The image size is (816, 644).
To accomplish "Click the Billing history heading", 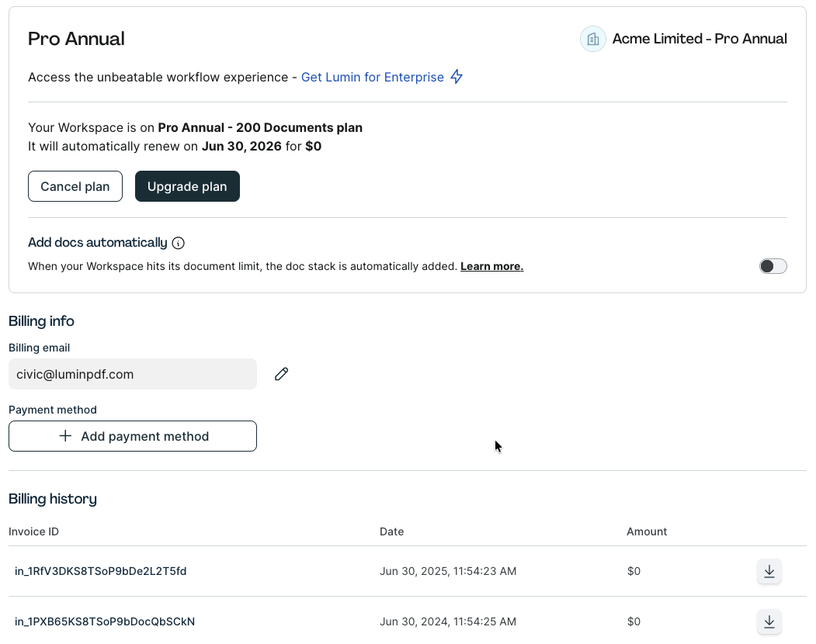I will 53,499.
